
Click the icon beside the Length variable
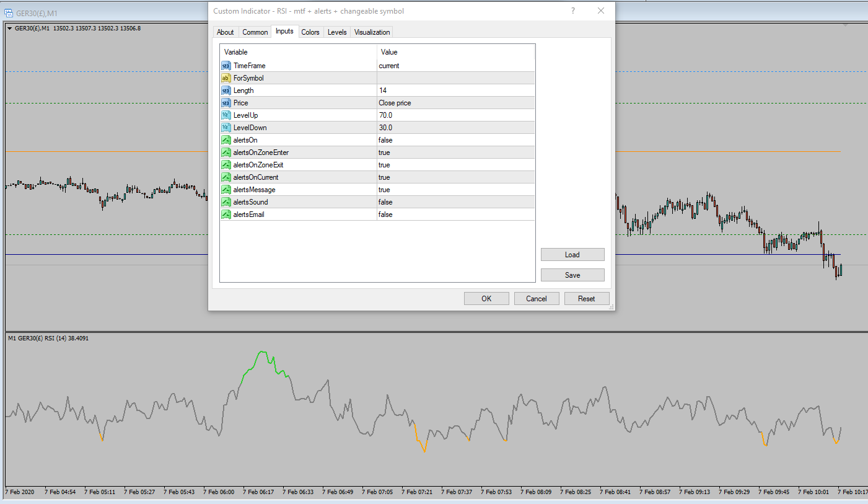coord(226,91)
